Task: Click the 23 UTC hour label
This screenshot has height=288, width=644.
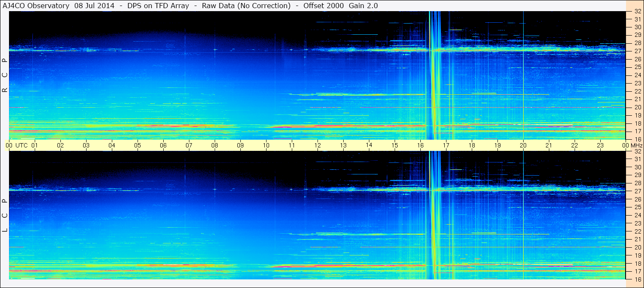Action: click(x=600, y=145)
